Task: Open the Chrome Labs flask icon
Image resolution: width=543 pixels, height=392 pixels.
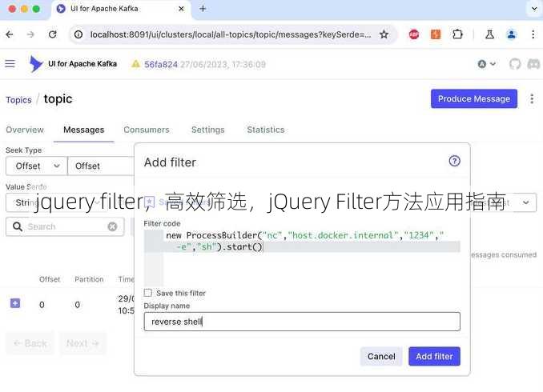Action: (489, 34)
